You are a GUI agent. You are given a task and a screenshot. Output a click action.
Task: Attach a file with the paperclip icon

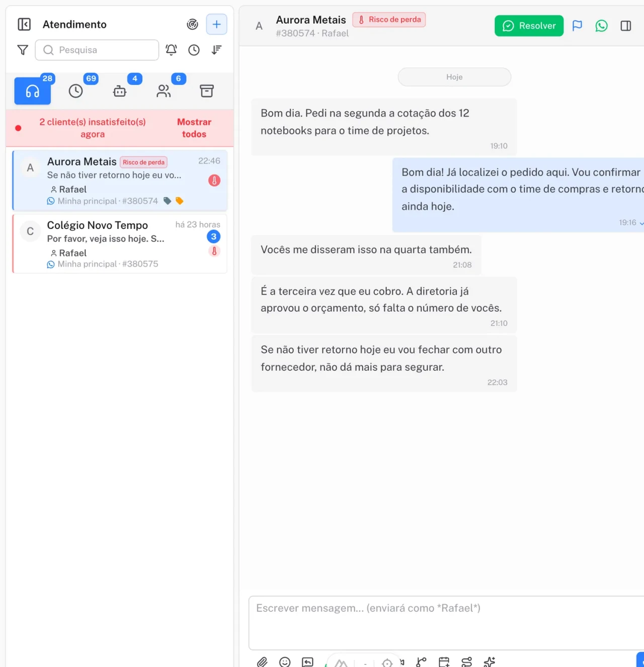coord(262,662)
